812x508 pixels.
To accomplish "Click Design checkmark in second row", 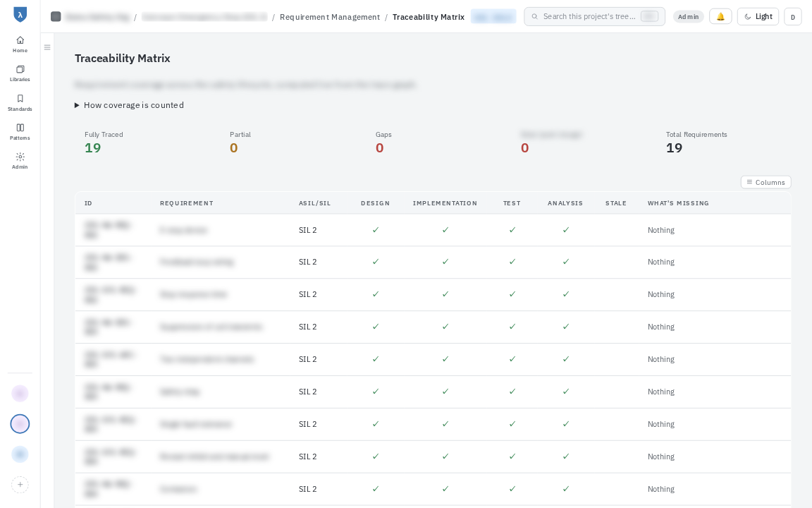I will point(376,262).
